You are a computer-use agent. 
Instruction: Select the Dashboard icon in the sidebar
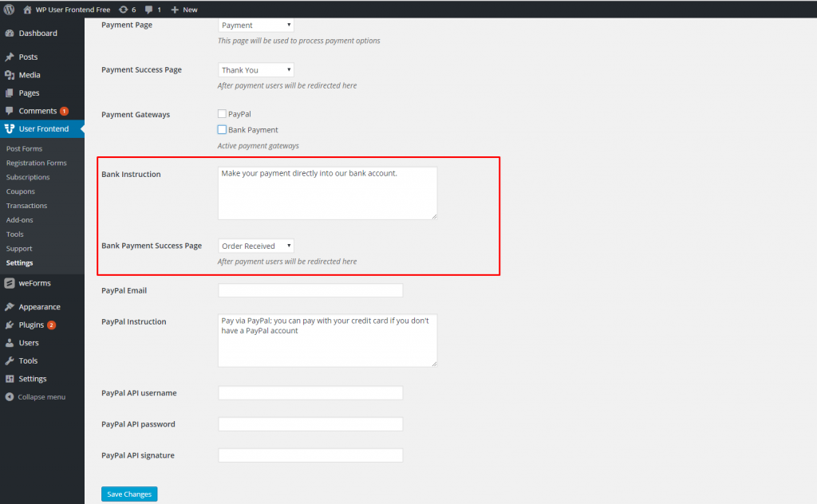pyautogui.click(x=11, y=33)
